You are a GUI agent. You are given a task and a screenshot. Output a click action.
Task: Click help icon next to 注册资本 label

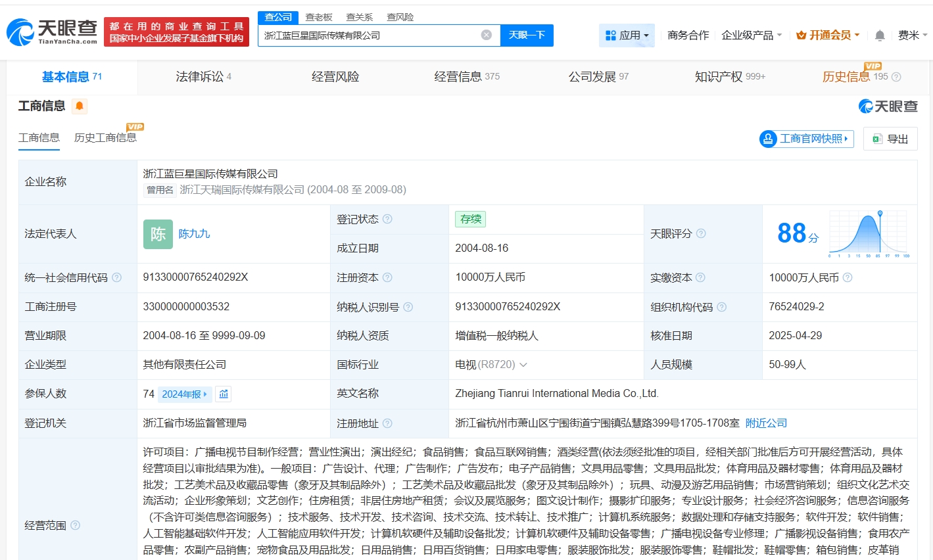(387, 277)
